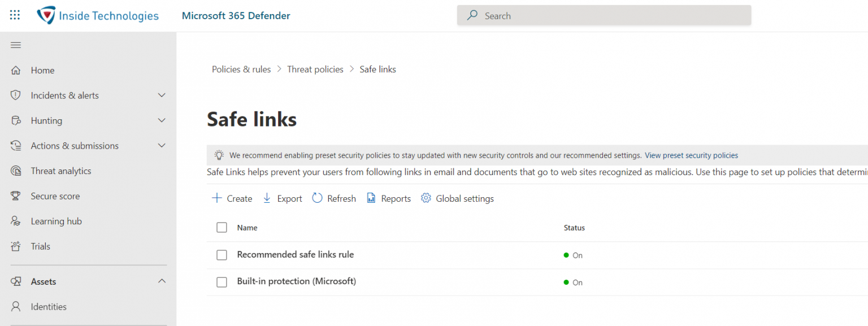868x326 pixels.
Task: Check the select-all checkbox in the header
Action: pos(222,227)
